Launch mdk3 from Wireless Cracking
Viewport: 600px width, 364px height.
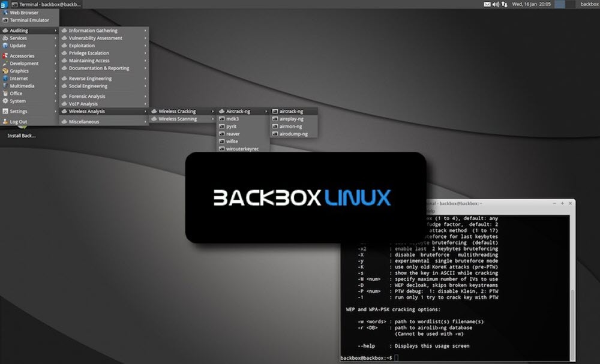(244, 119)
